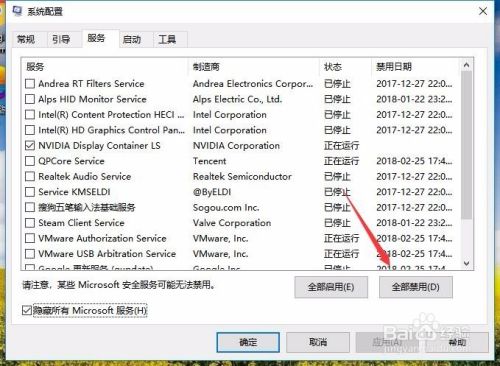
Task: Select Sogou.com Inc. manufacturer cell
Action: tap(226, 207)
